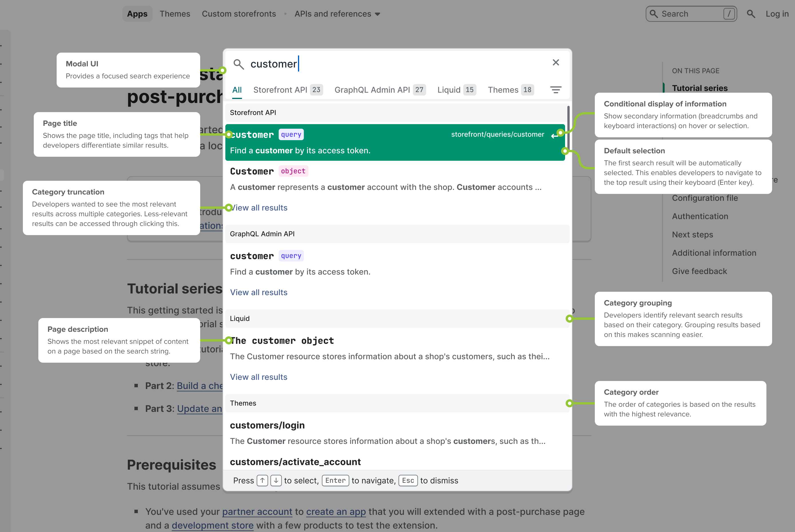Click the magnifier icon inside the modal search field
This screenshot has height=532, width=795.
pyautogui.click(x=239, y=64)
